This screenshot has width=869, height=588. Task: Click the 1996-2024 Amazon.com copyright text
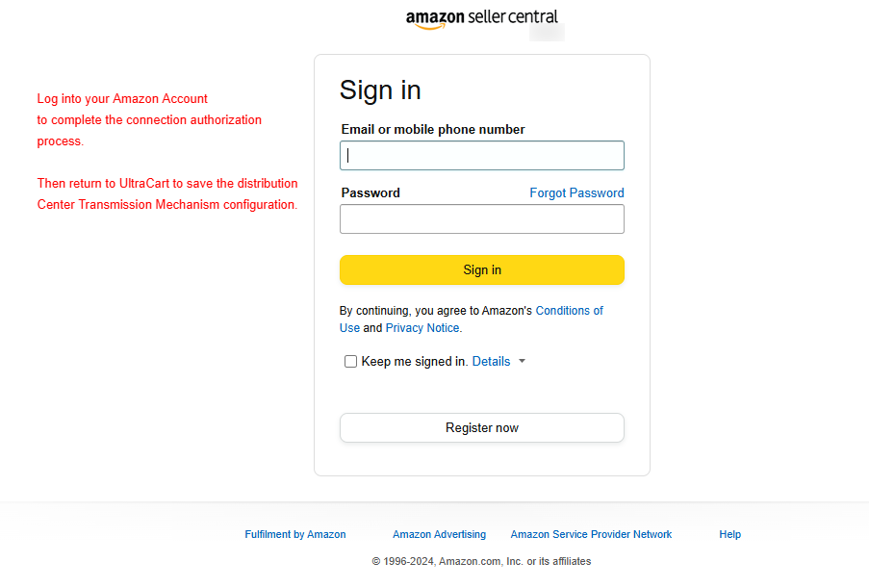(x=481, y=561)
